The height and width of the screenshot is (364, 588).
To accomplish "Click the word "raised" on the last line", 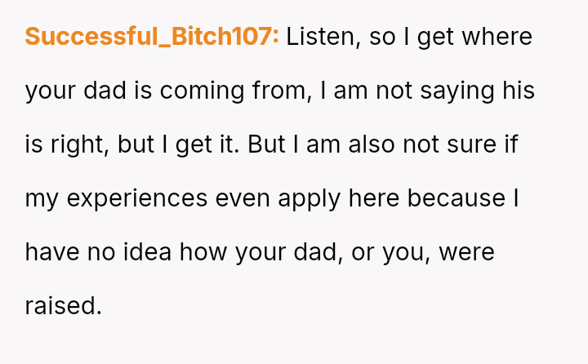I will 63,306.
